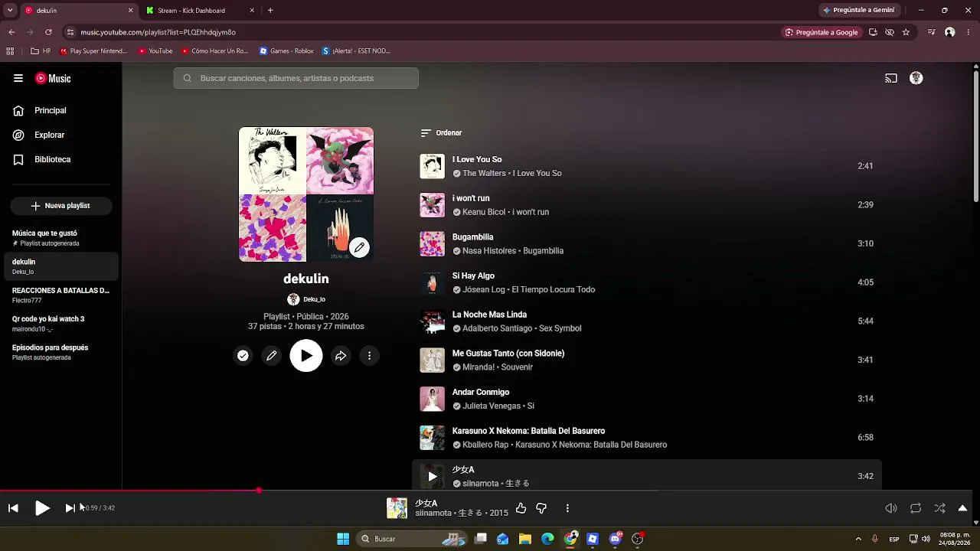
Task: Open the Episodios para después playlist
Action: (x=61, y=352)
